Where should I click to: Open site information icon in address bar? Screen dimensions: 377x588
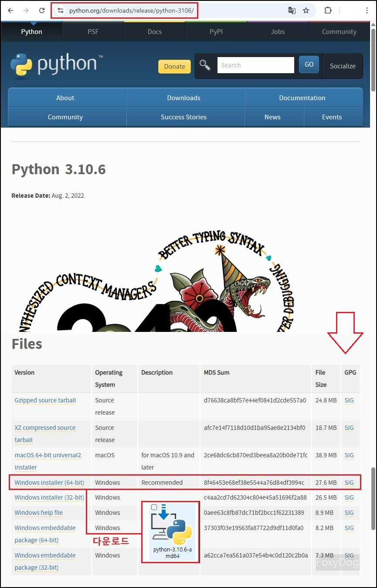point(61,10)
